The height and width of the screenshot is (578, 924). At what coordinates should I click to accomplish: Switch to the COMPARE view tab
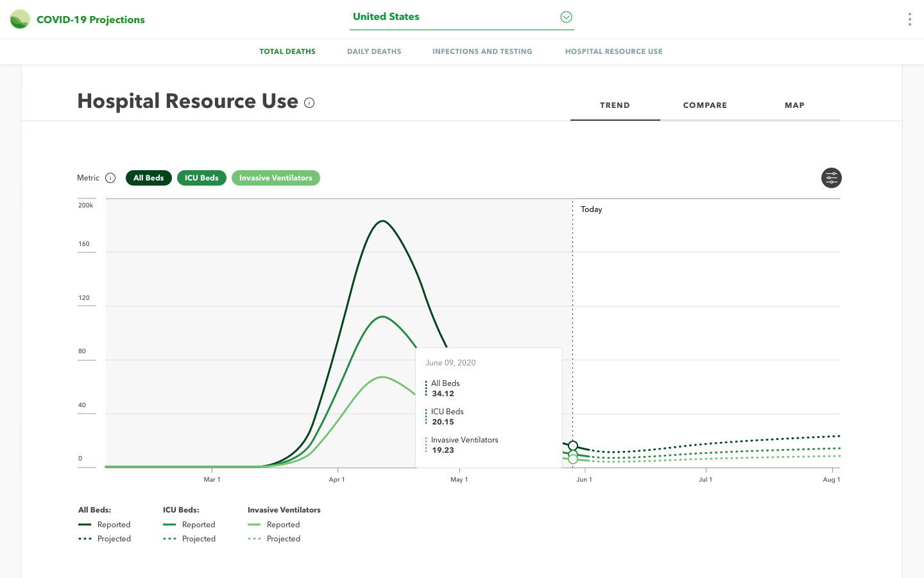tap(705, 105)
